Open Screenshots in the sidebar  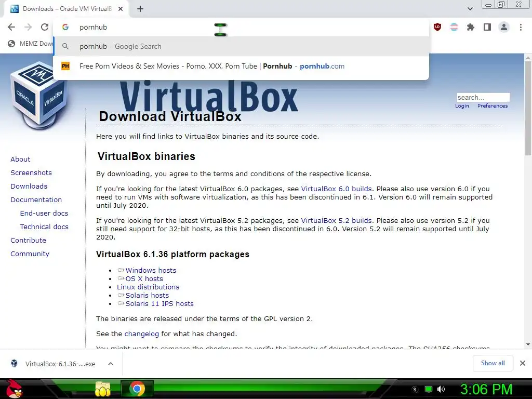tap(31, 172)
